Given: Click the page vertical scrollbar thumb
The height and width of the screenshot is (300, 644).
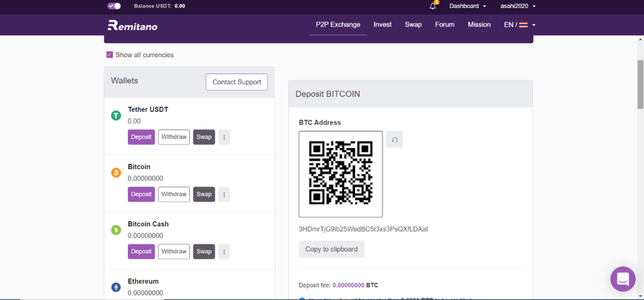Looking at the screenshot, I should (640, 84).
